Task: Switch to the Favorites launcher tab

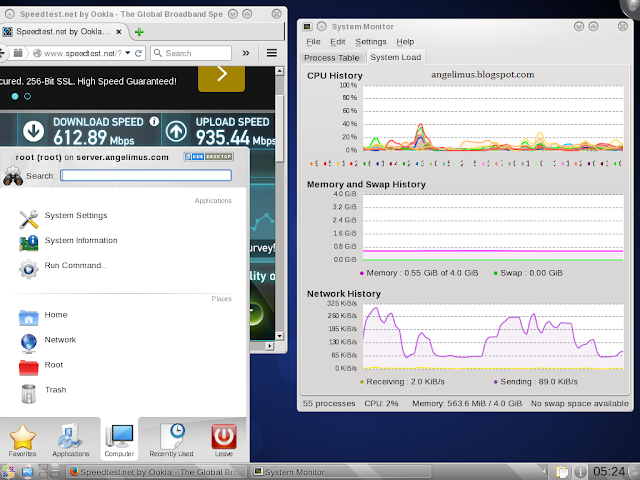Action: [x=22, y=440]
